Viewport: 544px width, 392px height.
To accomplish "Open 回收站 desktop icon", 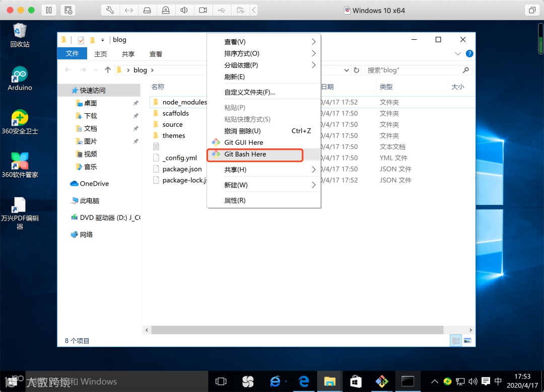I will click(20, 35).
